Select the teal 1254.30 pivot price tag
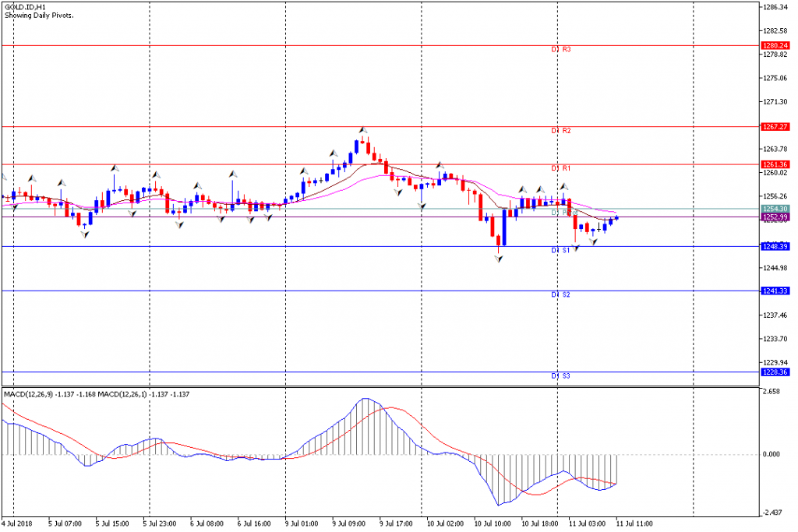 775,209
